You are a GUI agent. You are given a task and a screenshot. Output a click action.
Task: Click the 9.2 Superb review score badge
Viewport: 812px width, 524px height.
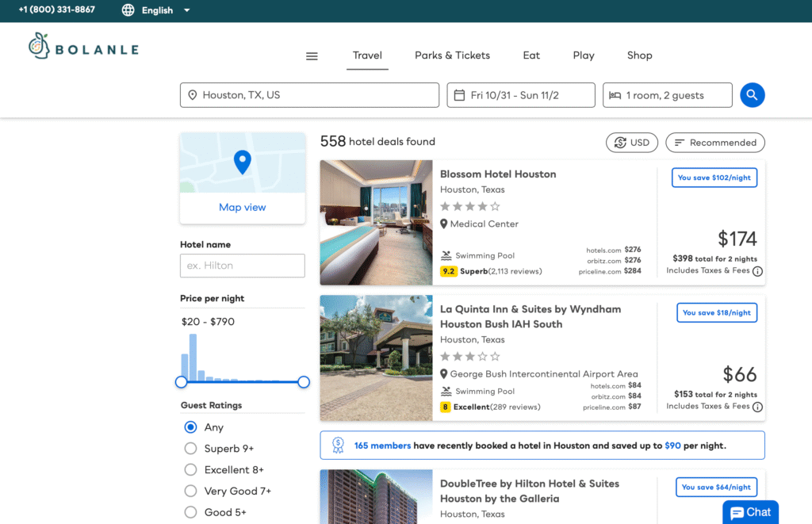click(449, 271)
